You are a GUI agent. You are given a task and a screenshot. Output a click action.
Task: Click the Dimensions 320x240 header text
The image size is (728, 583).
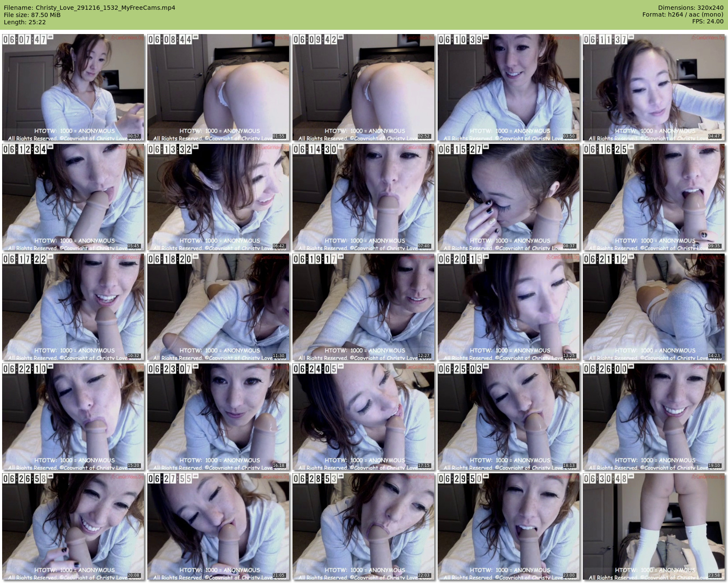tap(691, 8)
